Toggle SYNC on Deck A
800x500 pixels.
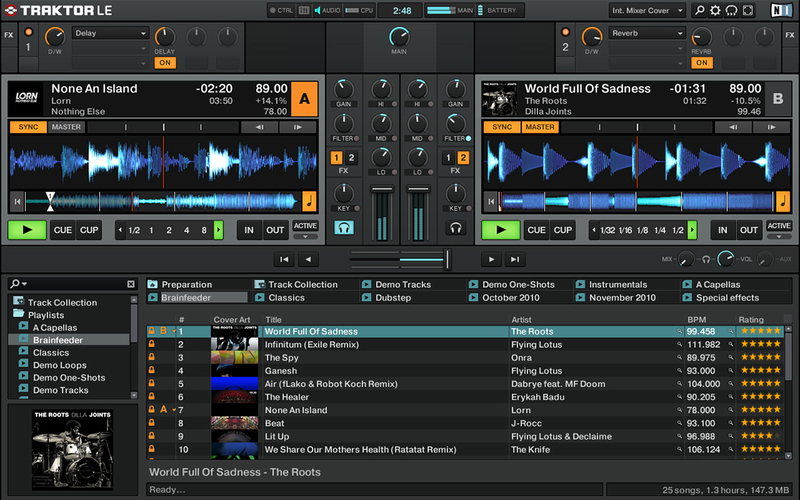(28, 127)
